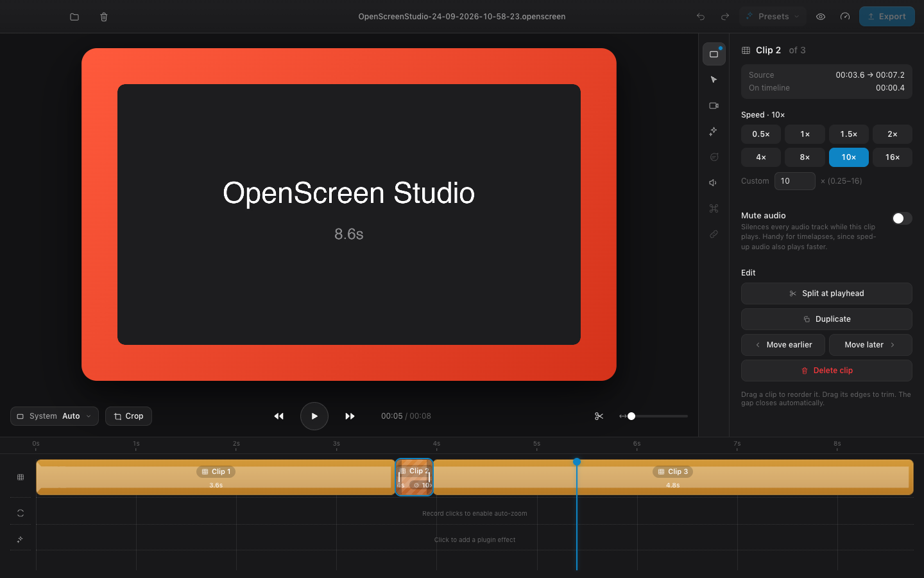The height and width of the screenshot is (578, 924).
Task: Open the audio speaker tab in sidebar
Action: click(714, 182)
